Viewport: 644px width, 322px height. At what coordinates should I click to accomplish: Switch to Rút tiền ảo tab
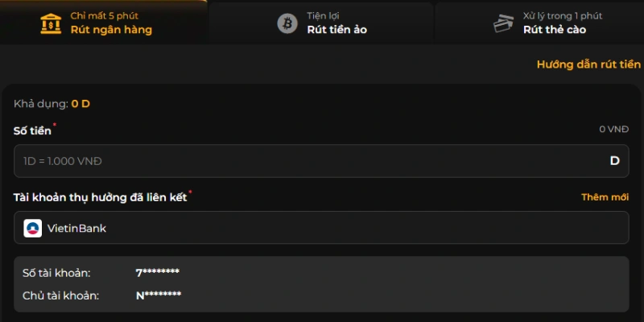(320, 23)
